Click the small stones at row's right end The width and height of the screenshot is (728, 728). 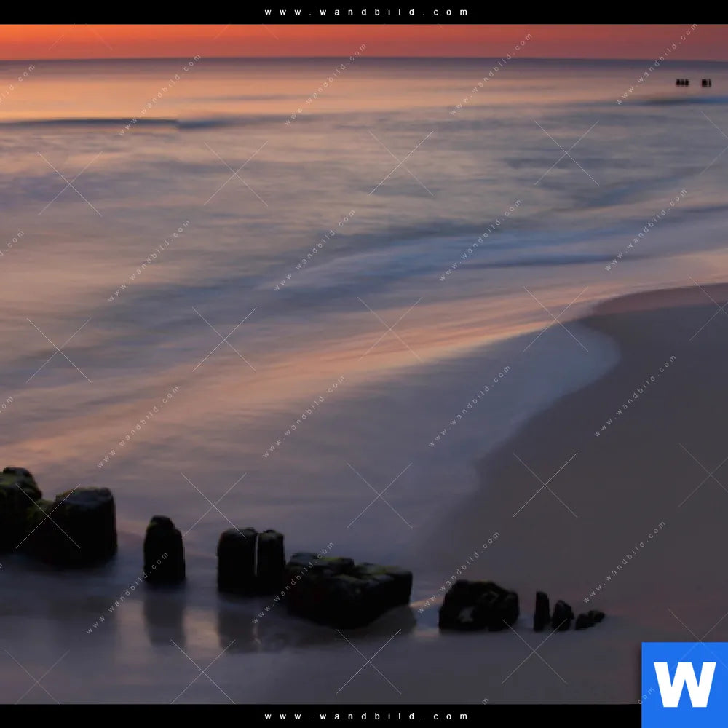point(568,615)
